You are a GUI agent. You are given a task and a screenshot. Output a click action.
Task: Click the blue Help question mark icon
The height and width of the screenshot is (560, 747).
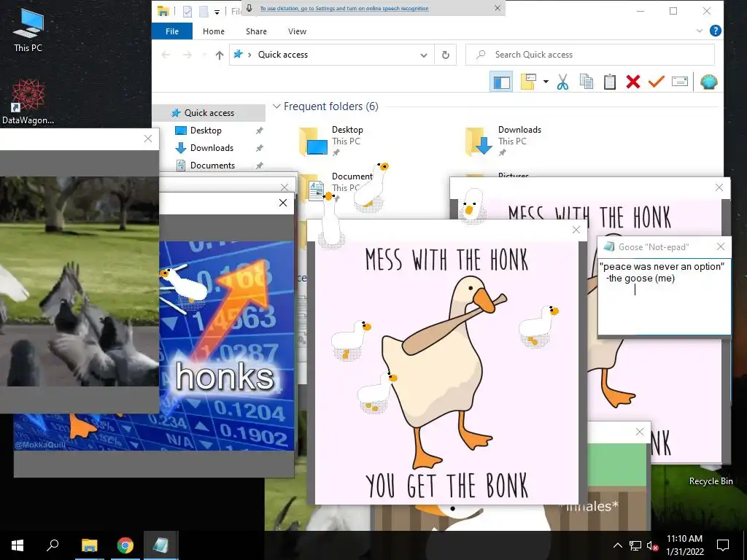pyautogui.click(x=715, y=31)
